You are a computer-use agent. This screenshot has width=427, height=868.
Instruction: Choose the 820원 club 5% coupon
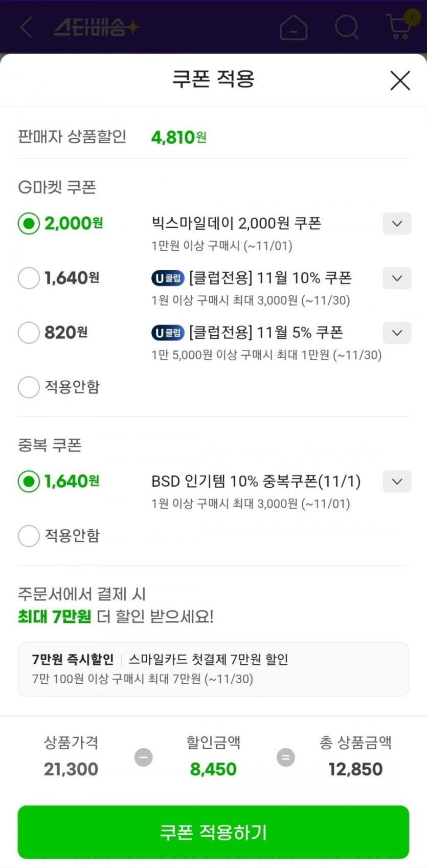29,333
